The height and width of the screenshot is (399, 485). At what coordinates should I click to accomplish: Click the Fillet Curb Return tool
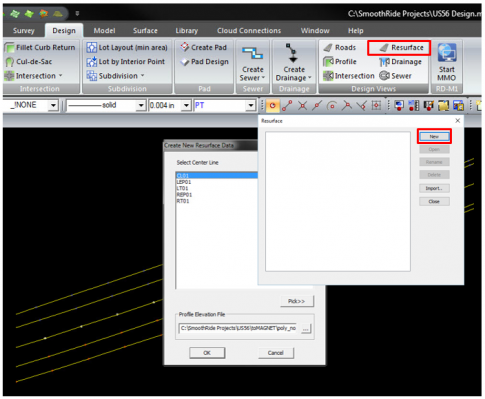click(40, 47)
